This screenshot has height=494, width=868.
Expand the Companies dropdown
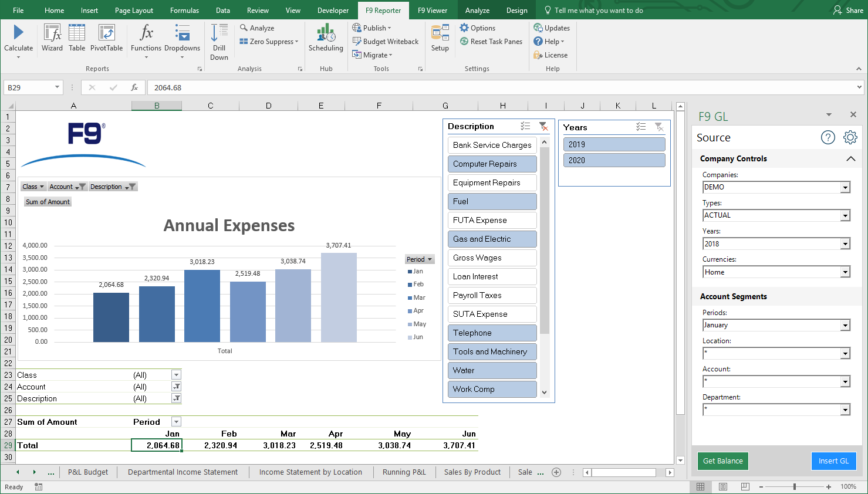[x=845, y=188]
